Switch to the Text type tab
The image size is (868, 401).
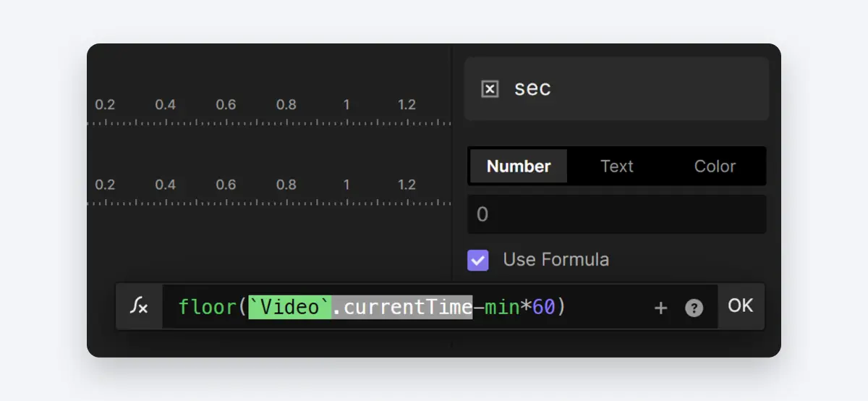point(617,166)
